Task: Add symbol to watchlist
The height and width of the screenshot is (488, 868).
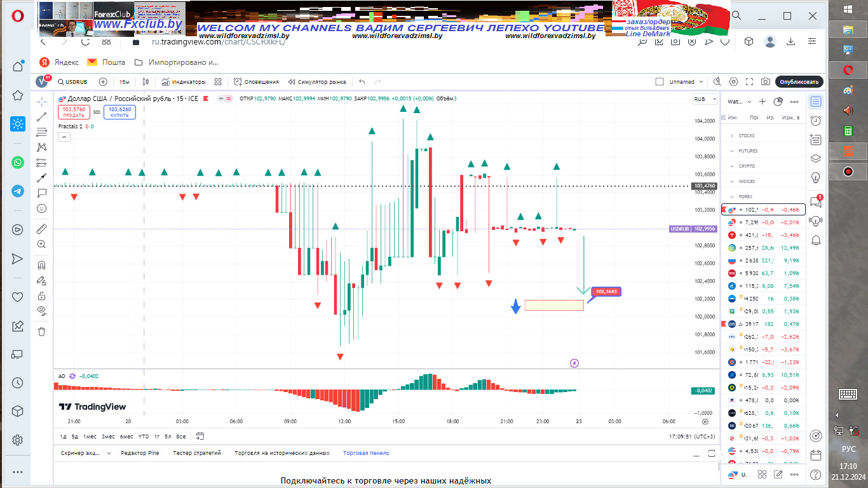Action: click(x=763, y=102)
